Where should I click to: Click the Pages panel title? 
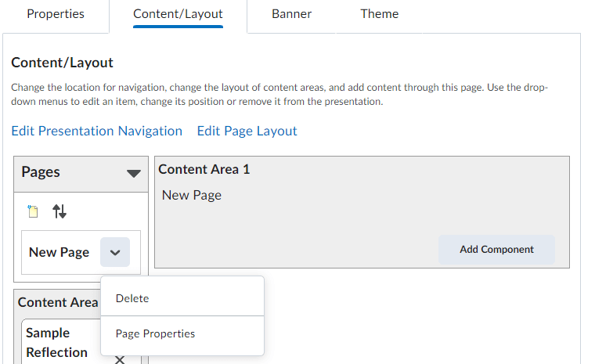(41, 171)
